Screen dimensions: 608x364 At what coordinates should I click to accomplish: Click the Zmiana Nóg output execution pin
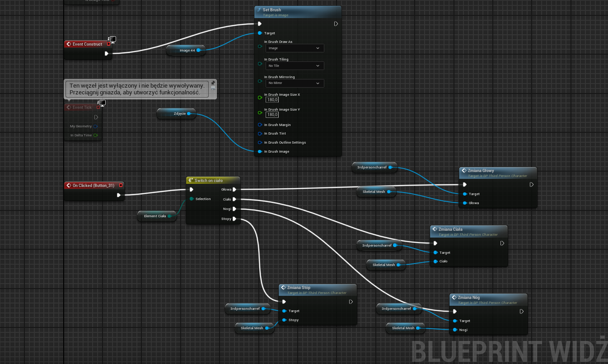coord(522,311)
